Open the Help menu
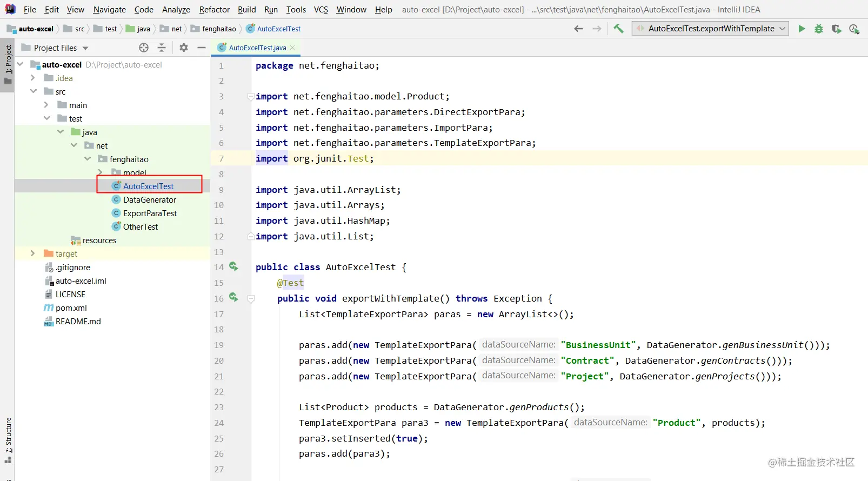Screen dimensions: 868x481 pos(384,9)
